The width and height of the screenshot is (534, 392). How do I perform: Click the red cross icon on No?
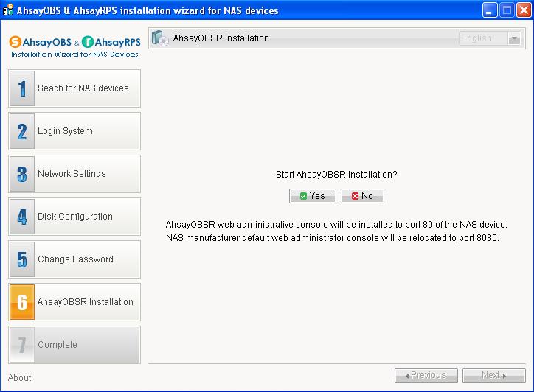(355, 196)
